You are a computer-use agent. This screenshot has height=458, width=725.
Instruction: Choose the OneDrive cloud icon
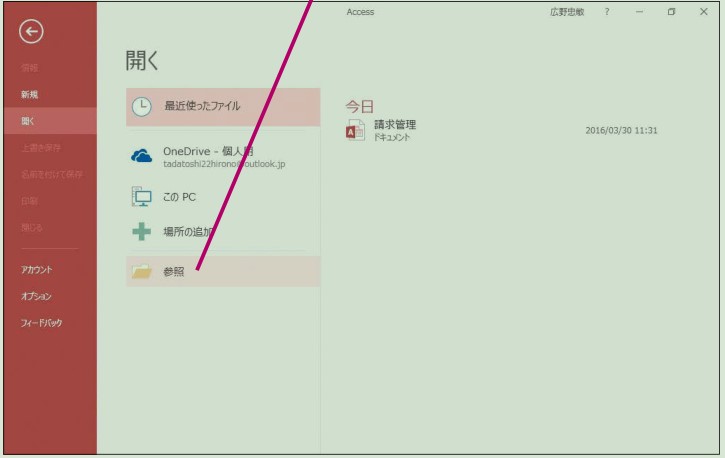click(141, 156)
